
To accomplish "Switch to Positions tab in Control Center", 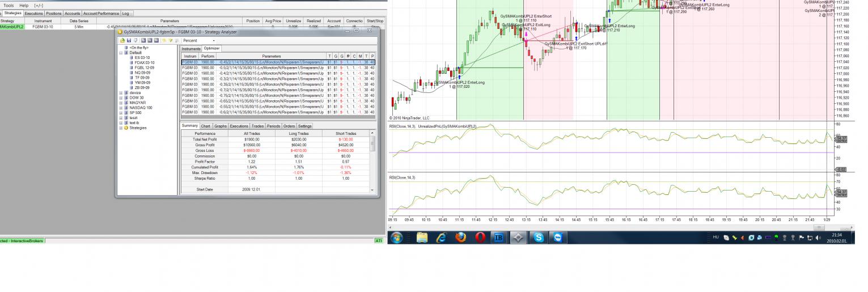I will (54, 13).
